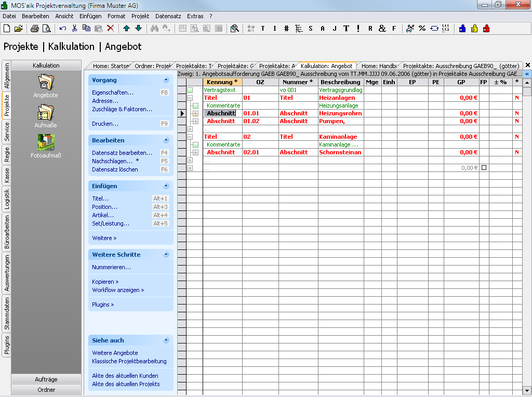Screen dimensions: 532x397
Task: Collapse the Vorgang panel section
Action: pos(166,80)
